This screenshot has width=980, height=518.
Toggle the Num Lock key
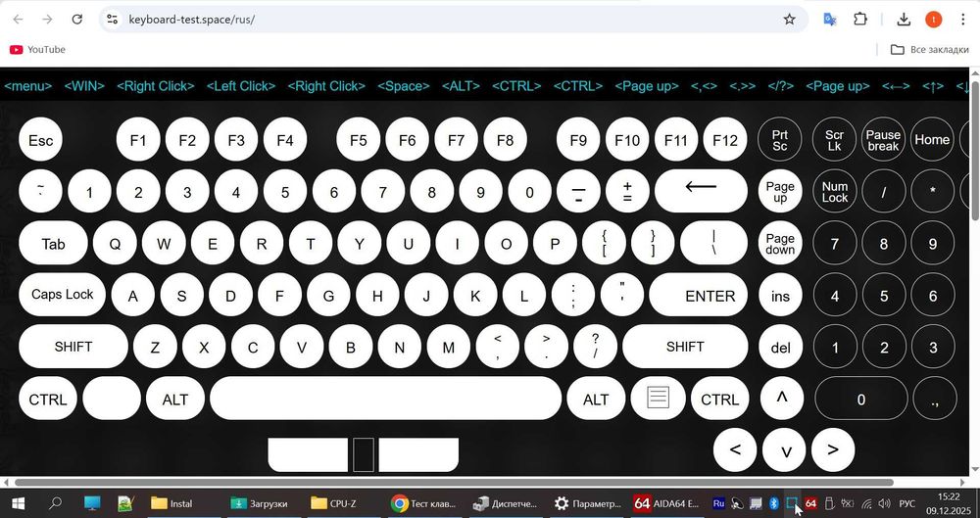tap(834, 191)
